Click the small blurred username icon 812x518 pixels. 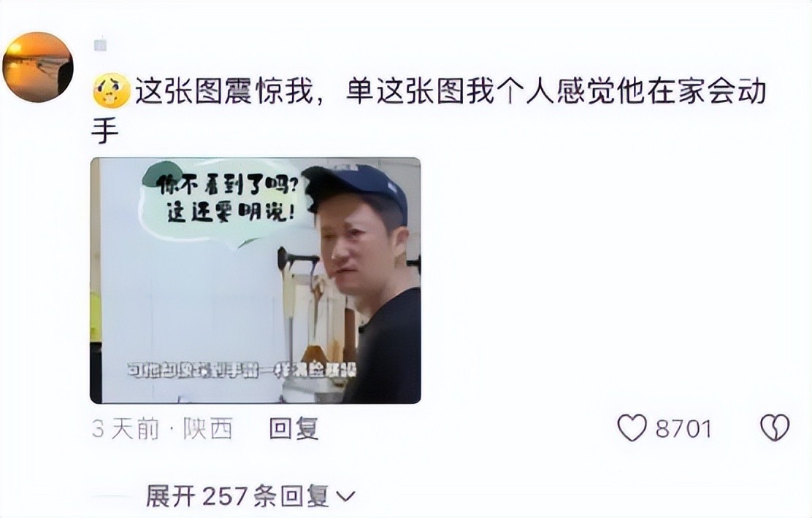coord(101,45)
